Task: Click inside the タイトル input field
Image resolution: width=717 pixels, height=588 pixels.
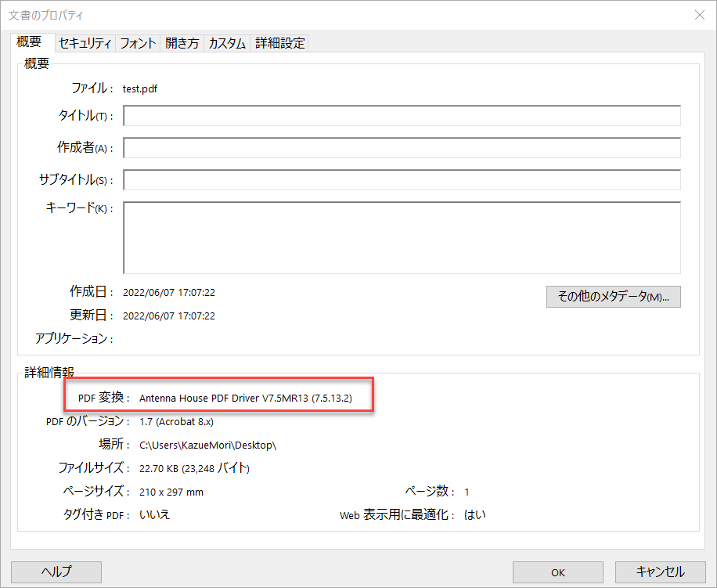Action: tap(402, 115)
